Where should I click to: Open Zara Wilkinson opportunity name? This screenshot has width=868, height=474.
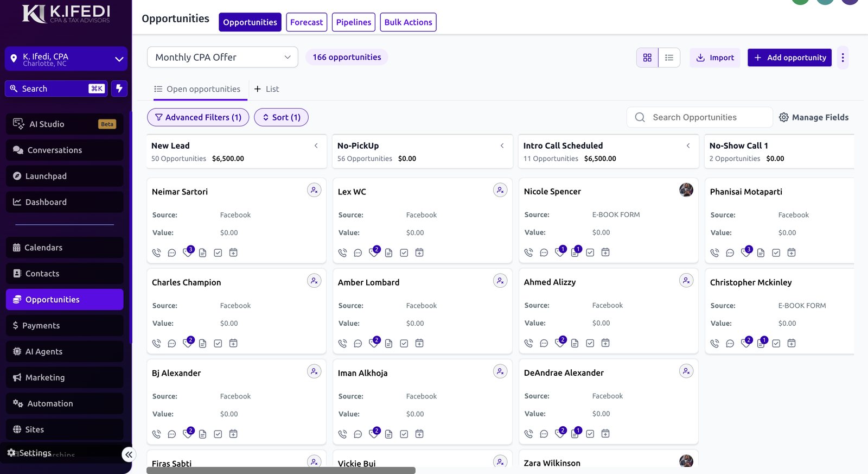(552, 463)
